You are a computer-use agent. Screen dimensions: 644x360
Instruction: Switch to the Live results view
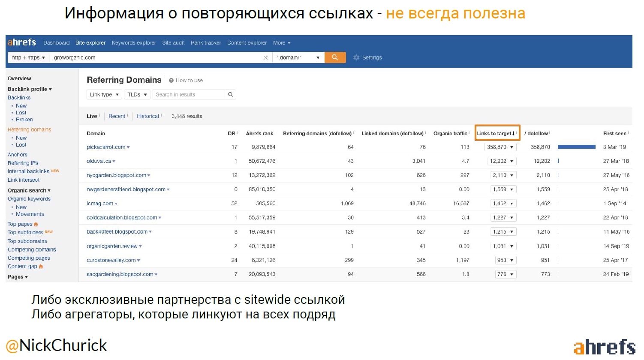[x=92, y=116]
